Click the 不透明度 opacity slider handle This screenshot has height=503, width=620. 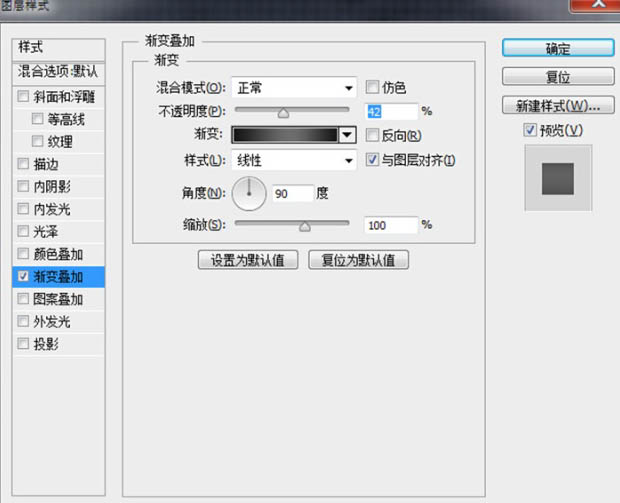[283, 113]
